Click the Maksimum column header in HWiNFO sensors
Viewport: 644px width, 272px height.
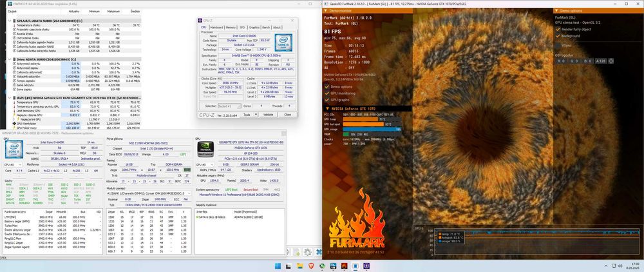pos(113,12)
